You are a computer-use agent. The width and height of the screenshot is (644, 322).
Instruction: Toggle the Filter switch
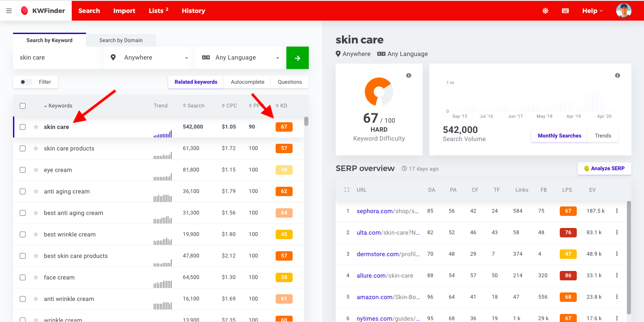26,82
